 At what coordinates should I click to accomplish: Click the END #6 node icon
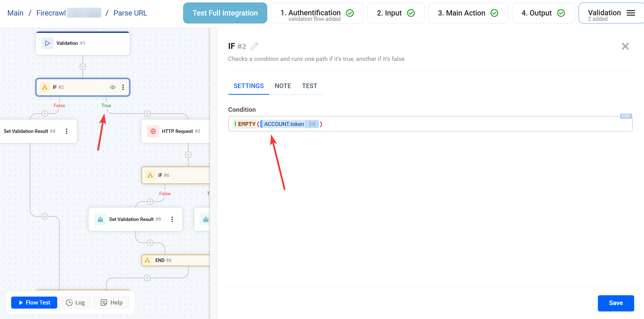[148, 260]
